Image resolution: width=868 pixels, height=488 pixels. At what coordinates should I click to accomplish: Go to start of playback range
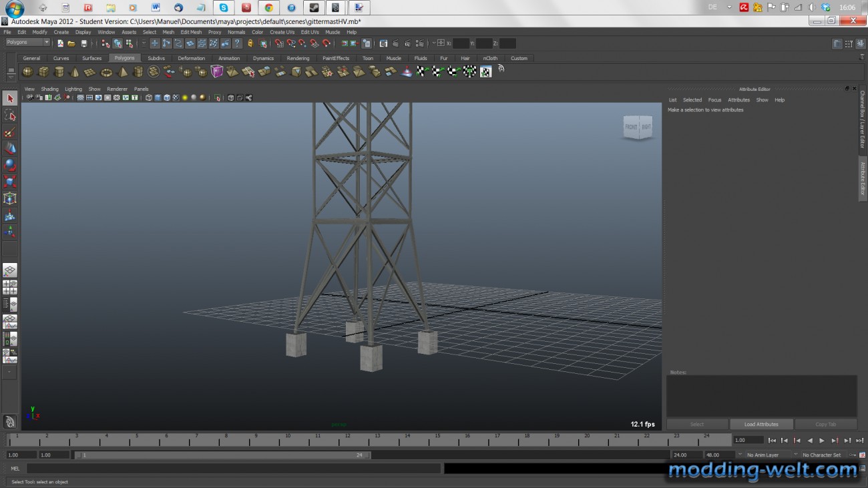point(773,441)
